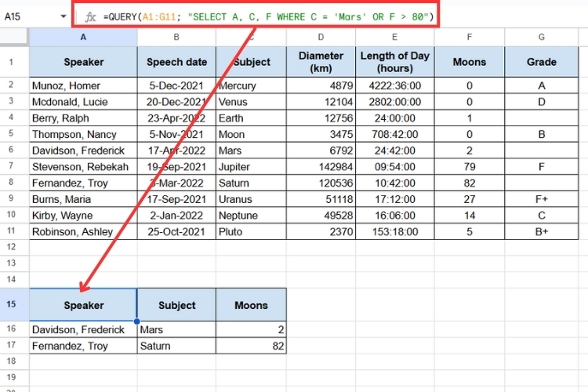Screen dimensions: 588x392
Task: Click date cell 2-Jan-2022
Action: 176,216
